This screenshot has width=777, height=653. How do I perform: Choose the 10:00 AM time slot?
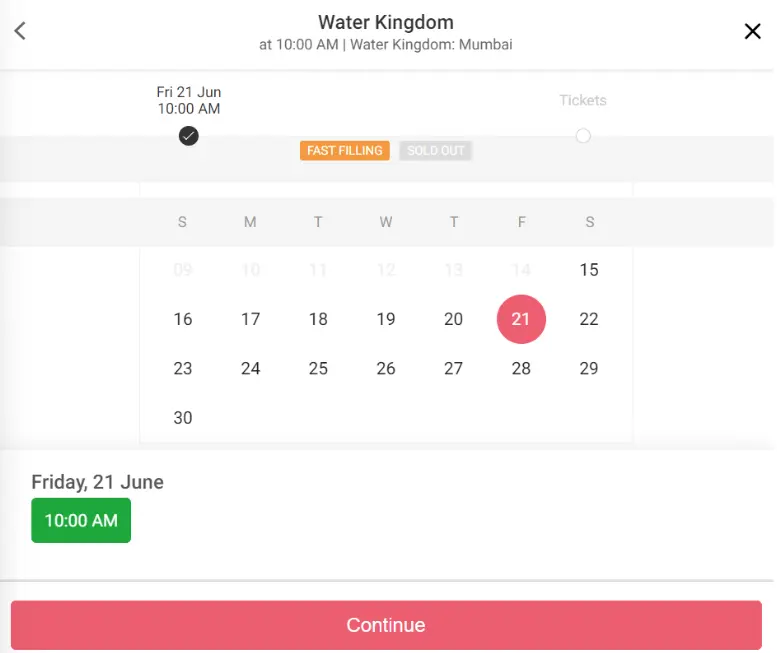[81, 520]
